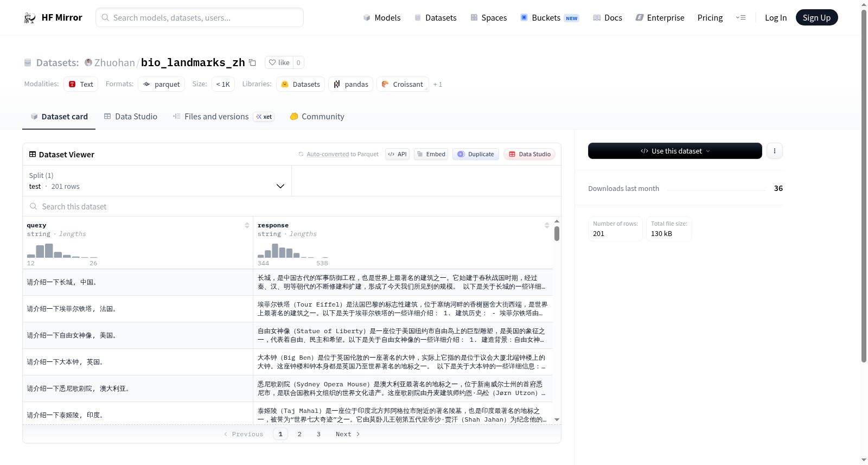868x465 pixels.
Task: Open the navigation overflow menu icon
Action: coord(741,17)
